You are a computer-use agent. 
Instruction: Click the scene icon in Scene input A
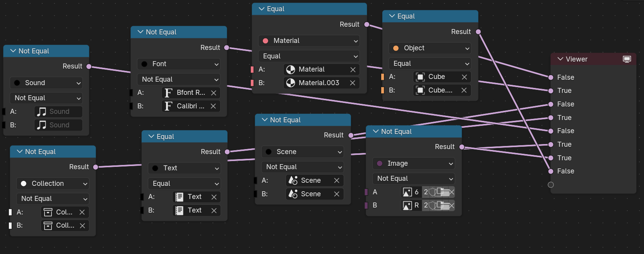coord(293,180)
